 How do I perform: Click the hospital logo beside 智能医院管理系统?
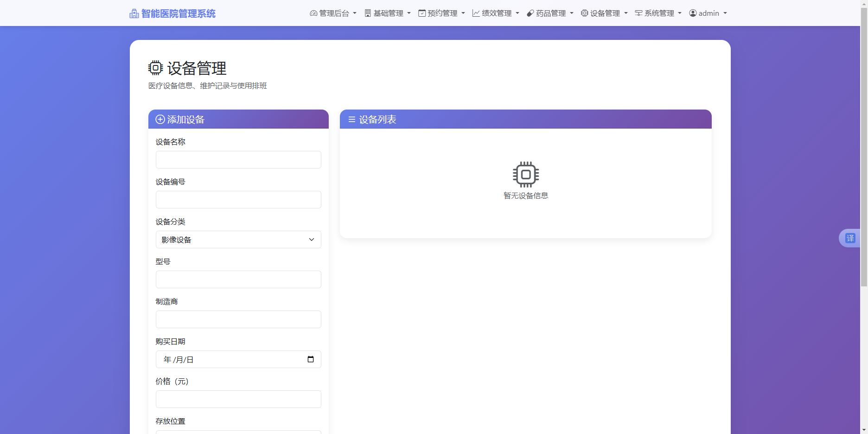pos(134,13)
